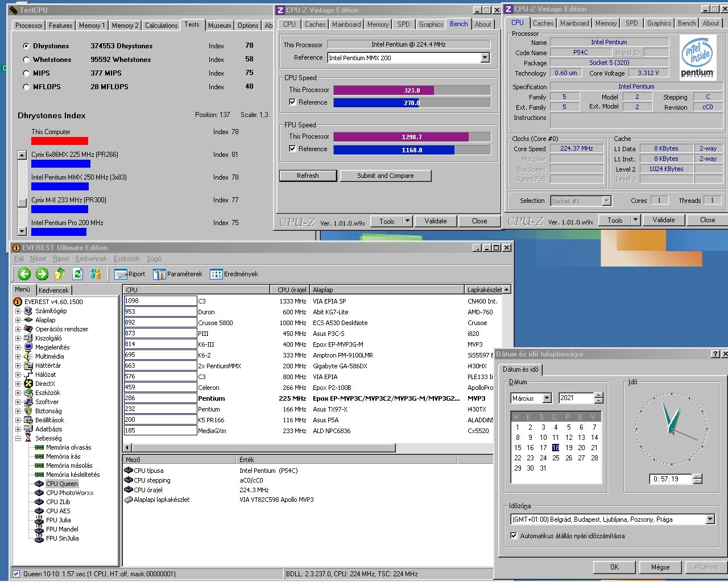
Task: Switch to the Calculations tab in TestCPU
Action: point(161,26)
